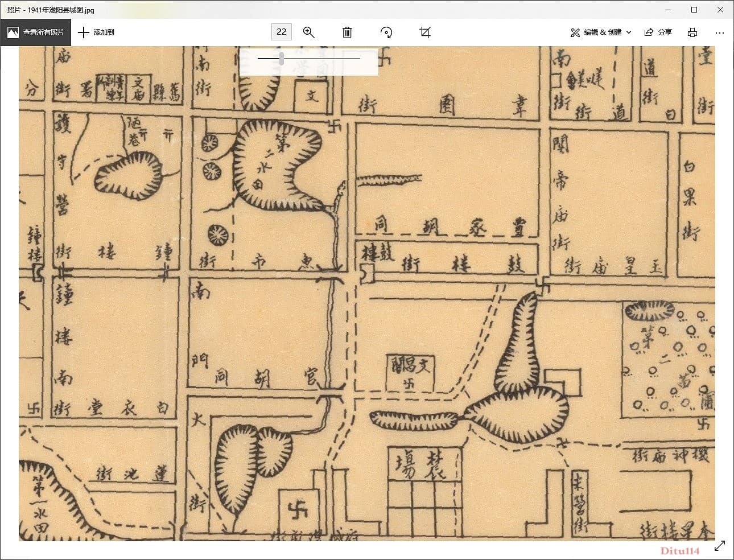Screen dimensions: 734x560
Task: Maximize the Photos window
Action: [694, 10]
